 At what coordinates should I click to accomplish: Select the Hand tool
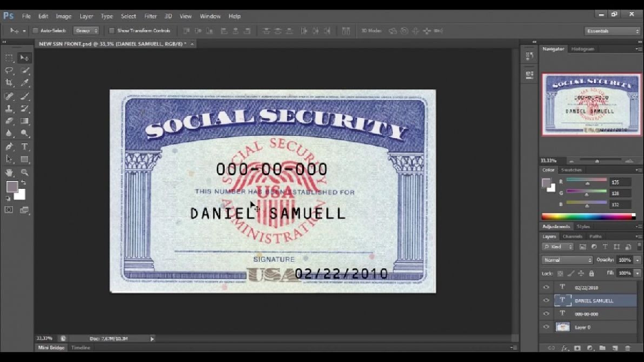pyautogui.click(x=9, y=172)
